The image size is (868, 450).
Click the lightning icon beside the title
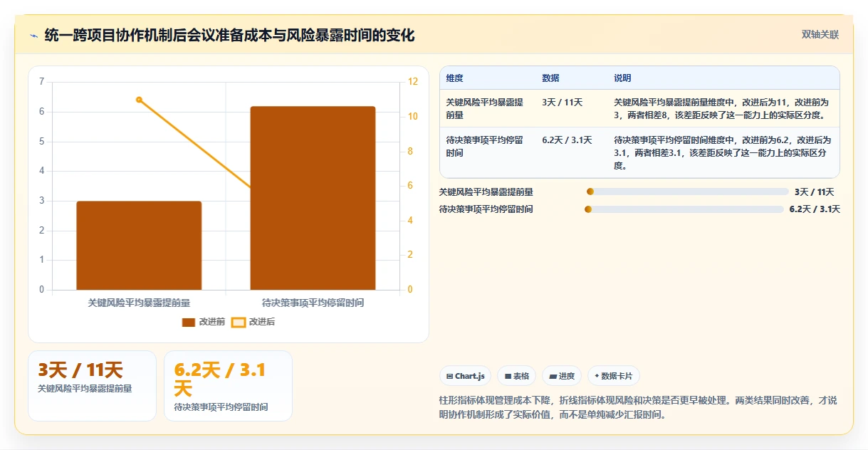coord(34,36)
